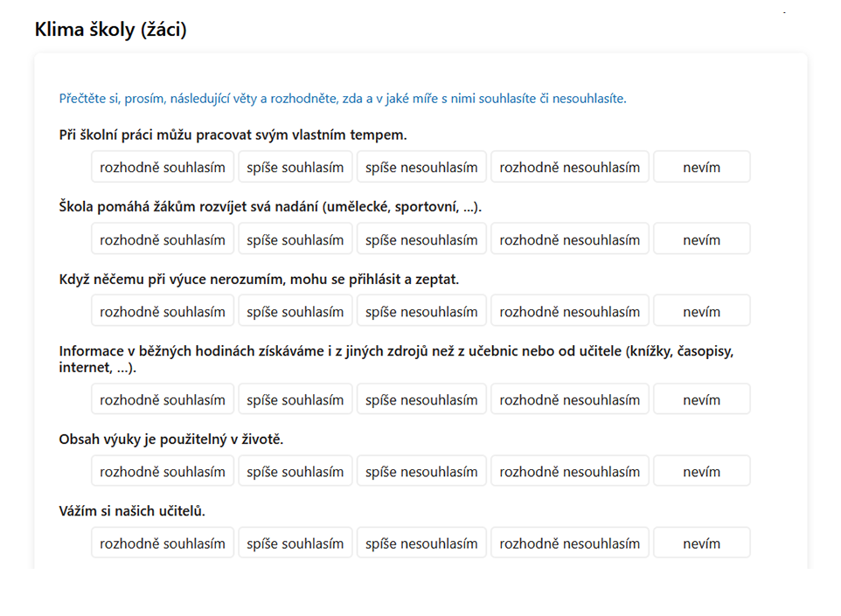Select 'rozhodně souhlasím' for working at own pace
This screenshot has height=616, width=841.
(x=163, y=167)
